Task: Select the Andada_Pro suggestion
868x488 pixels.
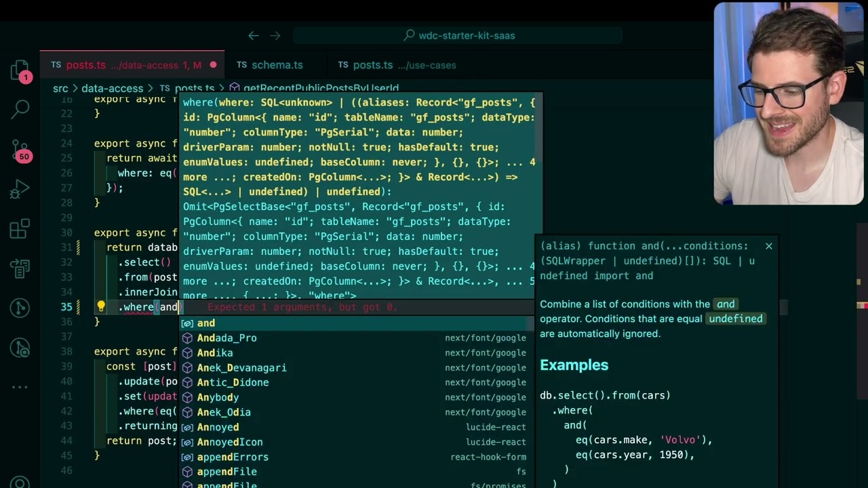Action: (x=357, y=338)
